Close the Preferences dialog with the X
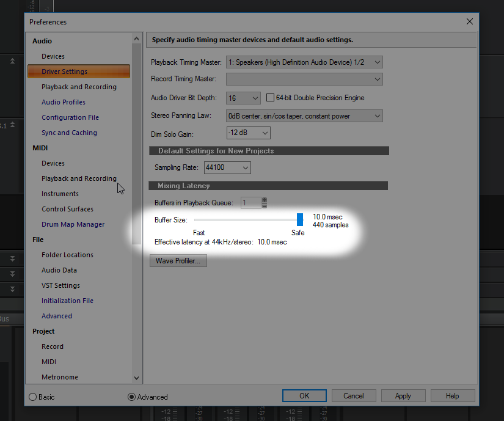The image size is (504, 421). coord(469,21)
